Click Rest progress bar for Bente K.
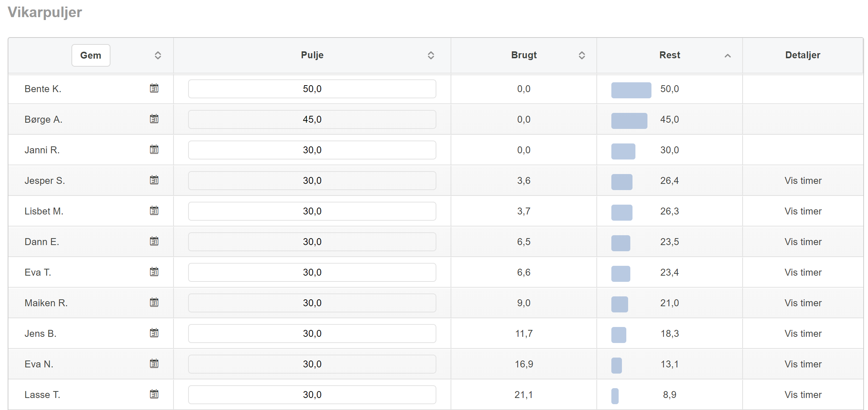 (631, 90)
